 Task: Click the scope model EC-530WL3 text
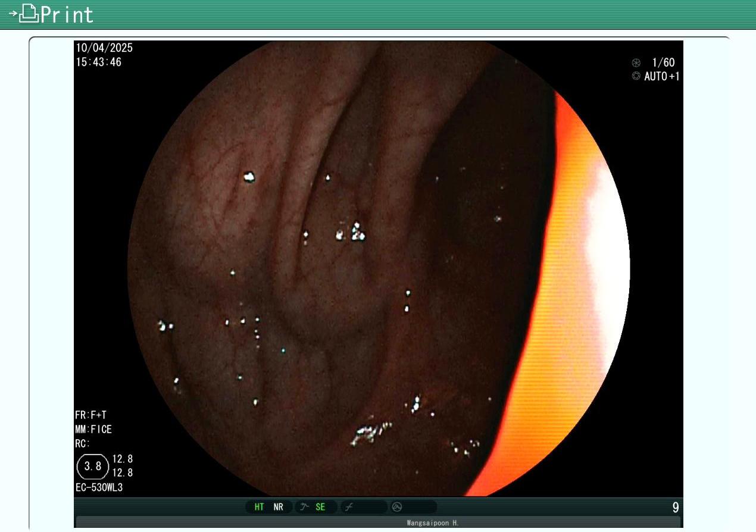coord(98,488)
